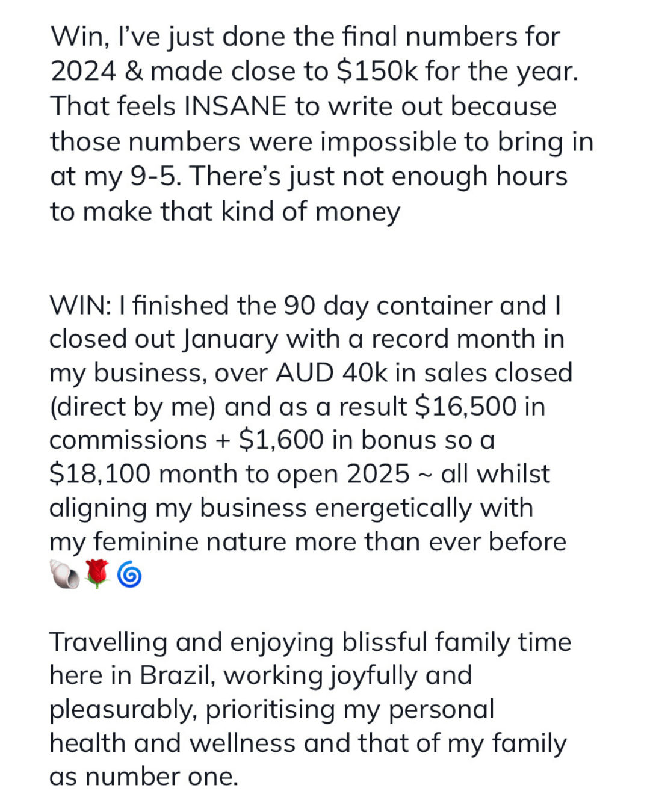Click the closing phrase "as number one."

[144, 777]
